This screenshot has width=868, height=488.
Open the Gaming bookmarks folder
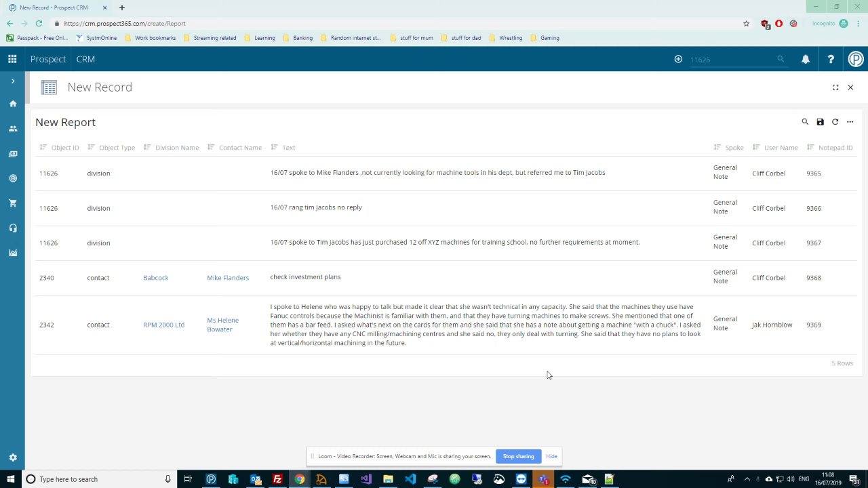point(545,38)
